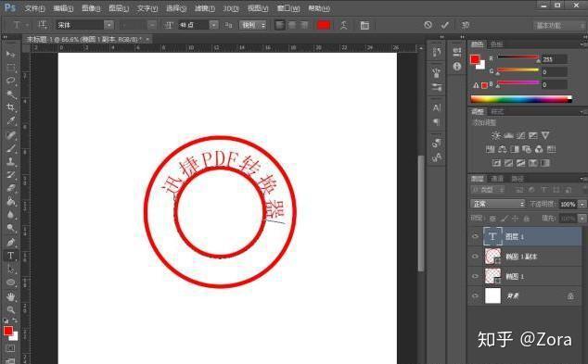Open the anti-aliasing dropdown (锐利)

253,25
